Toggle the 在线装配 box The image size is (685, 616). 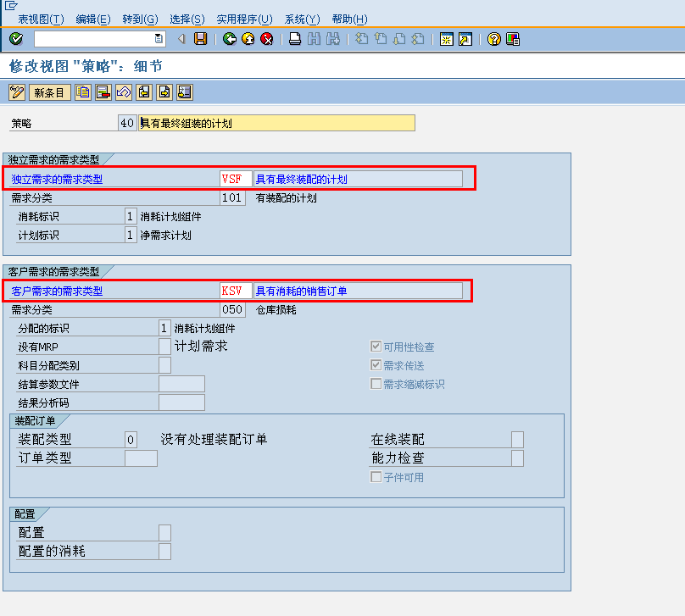(517, 439)
